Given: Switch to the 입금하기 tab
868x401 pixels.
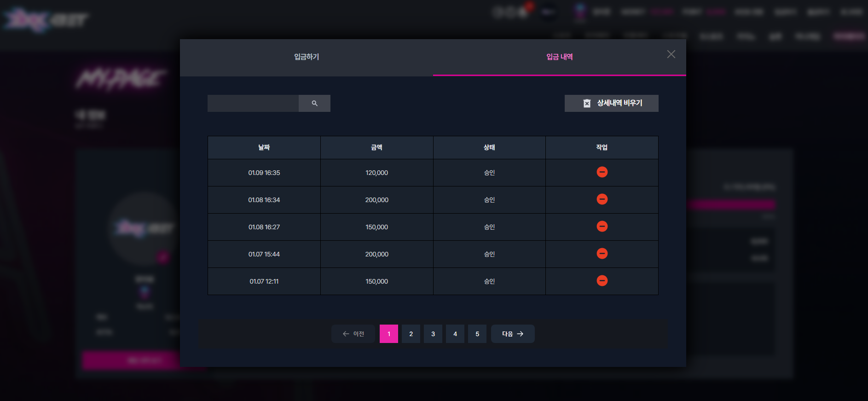Looking at the screenshot, I should coord(307,57).
